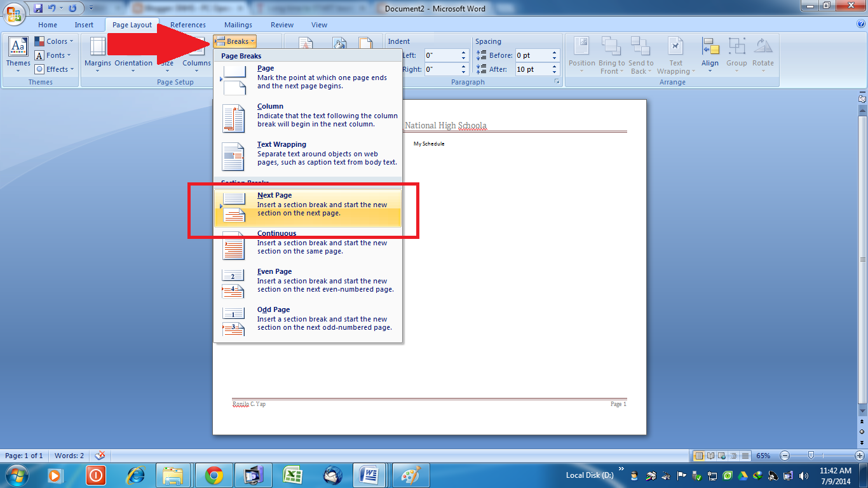Image resolution: width=868 pixels, height=488 pixels.
Task: Open the Paragraph dialog launcher
Action: [557, 82]
